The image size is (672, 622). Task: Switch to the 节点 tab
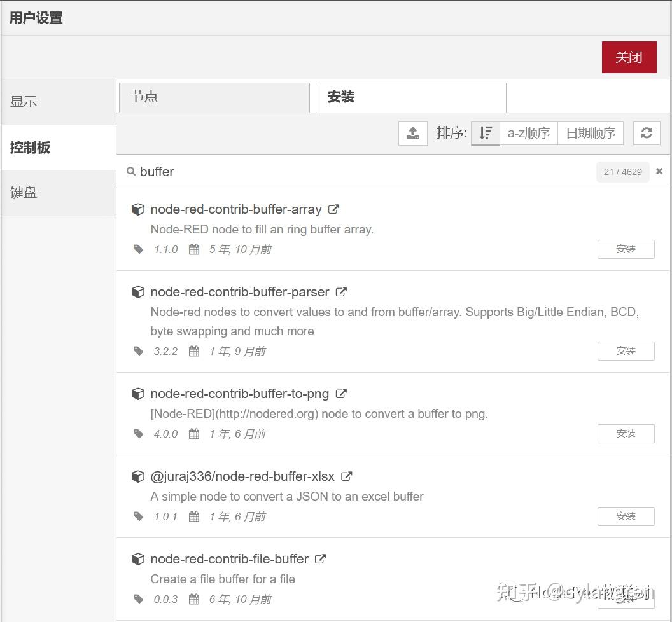coord(214,97)
